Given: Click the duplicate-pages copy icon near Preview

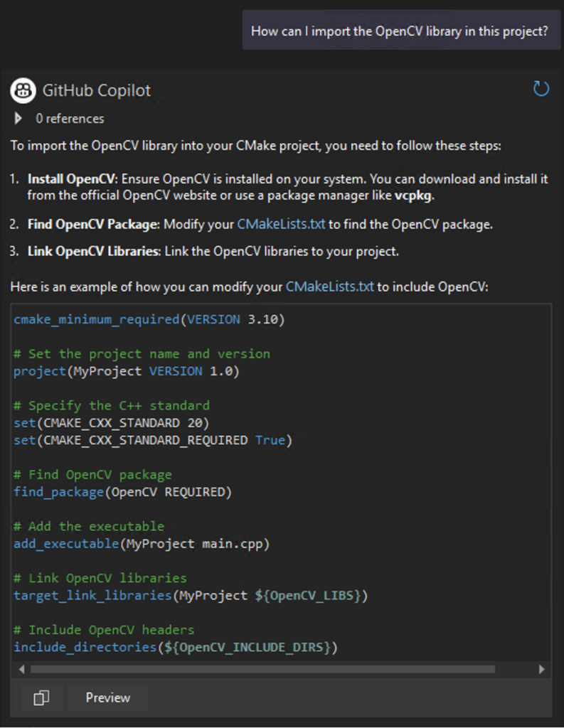Looking at the screenshot, I should [x=41, y=697].
